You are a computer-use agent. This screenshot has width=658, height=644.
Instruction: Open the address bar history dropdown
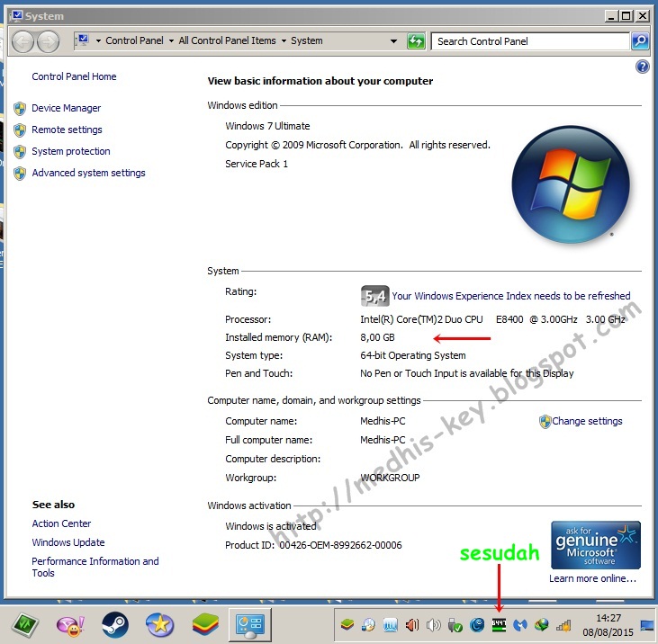pyautogui.click(x=393, y=41)
